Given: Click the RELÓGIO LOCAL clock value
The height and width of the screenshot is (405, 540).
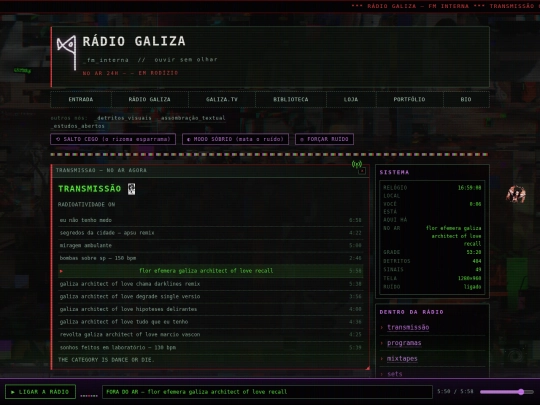Looking at the screenshot, I should click(x=469, y=188).
